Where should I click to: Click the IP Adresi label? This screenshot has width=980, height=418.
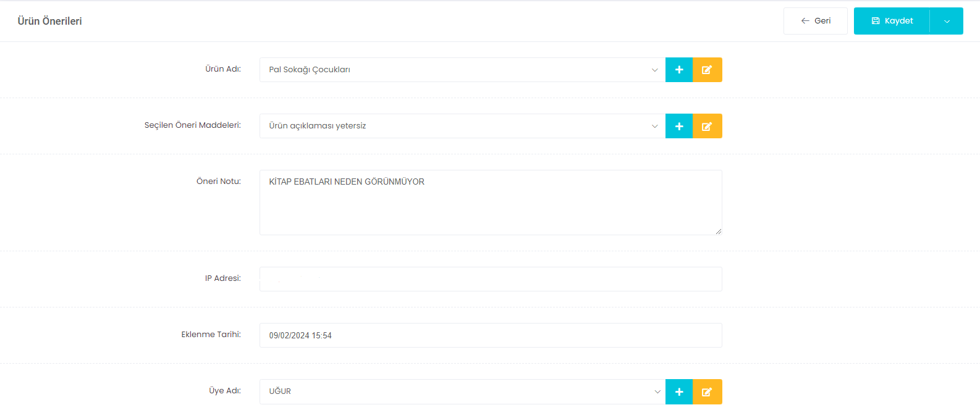223,278
